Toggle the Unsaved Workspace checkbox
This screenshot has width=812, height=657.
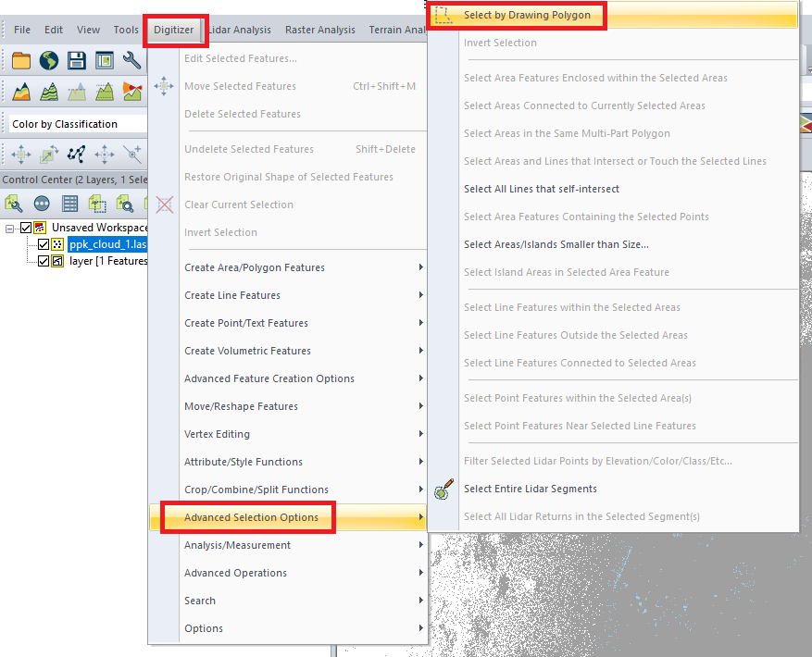(x=26, y=228)
